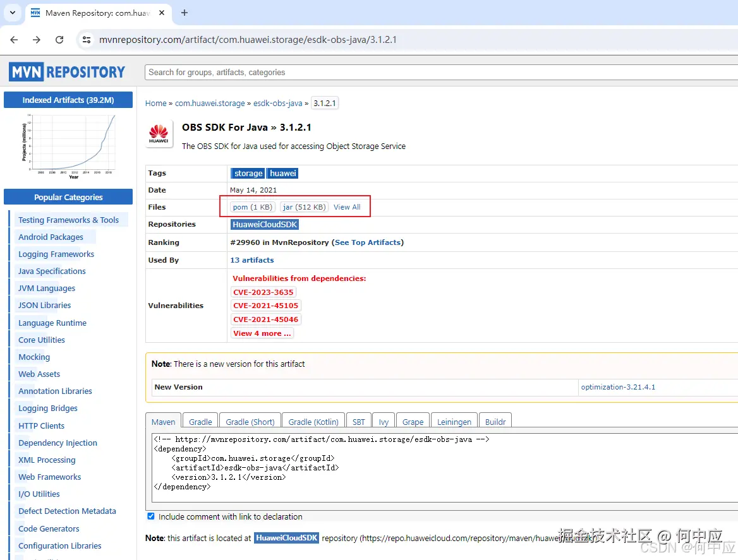This screenshot has width=738, height=560.
Task: Open Logging Frameworks category
Action: point(56,254)
